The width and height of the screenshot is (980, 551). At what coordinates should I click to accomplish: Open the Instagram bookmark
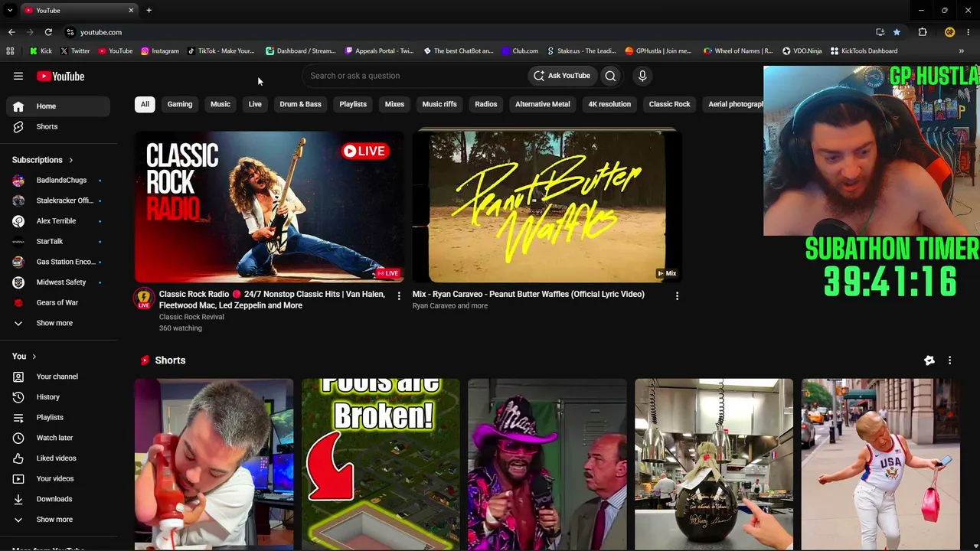point(159,51)
